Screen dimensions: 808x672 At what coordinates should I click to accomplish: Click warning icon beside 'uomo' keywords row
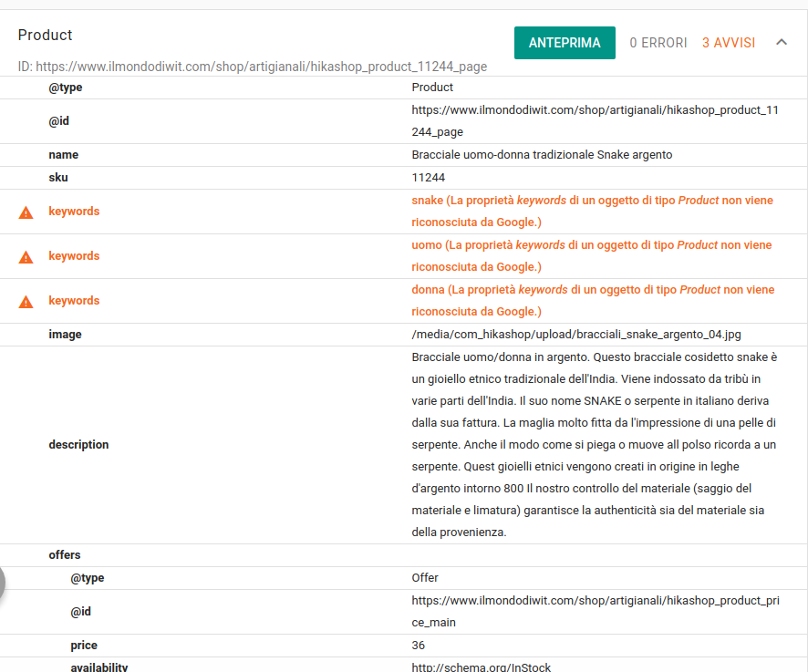(x=26, y=256)
